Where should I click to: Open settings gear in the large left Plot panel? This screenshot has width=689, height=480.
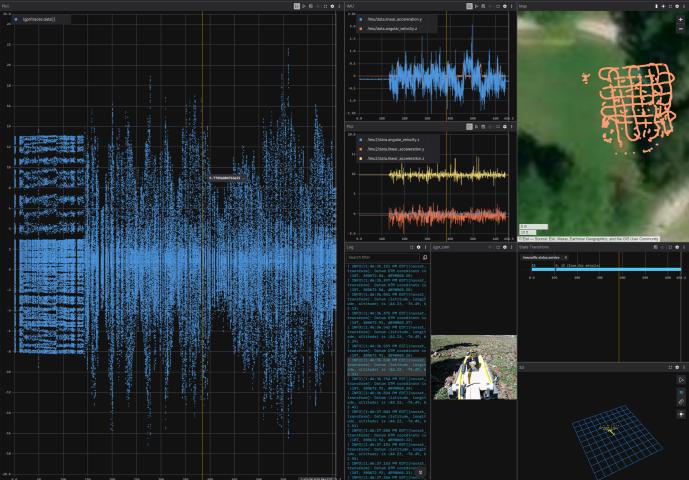(x=332, y=6)
